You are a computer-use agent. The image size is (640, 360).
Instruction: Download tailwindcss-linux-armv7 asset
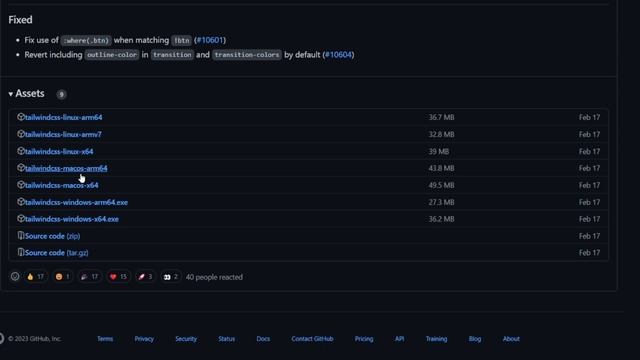click(63, 135)
